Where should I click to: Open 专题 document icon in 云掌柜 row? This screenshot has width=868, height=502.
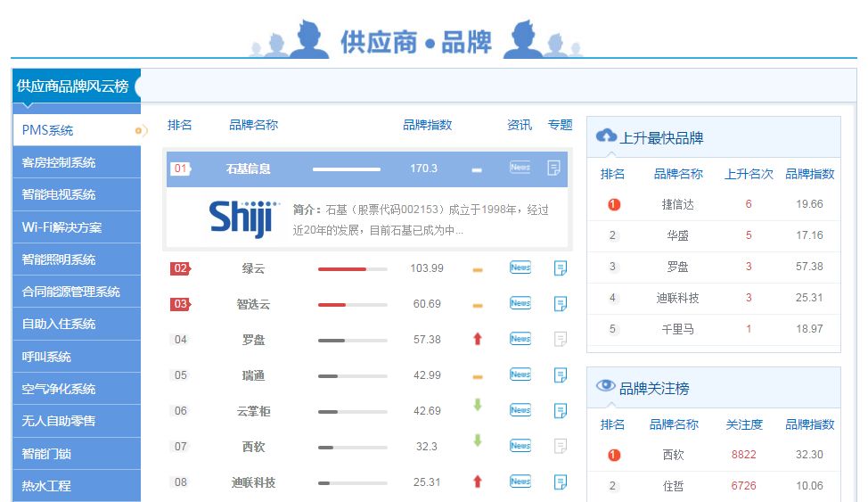[x=561, y=410]
